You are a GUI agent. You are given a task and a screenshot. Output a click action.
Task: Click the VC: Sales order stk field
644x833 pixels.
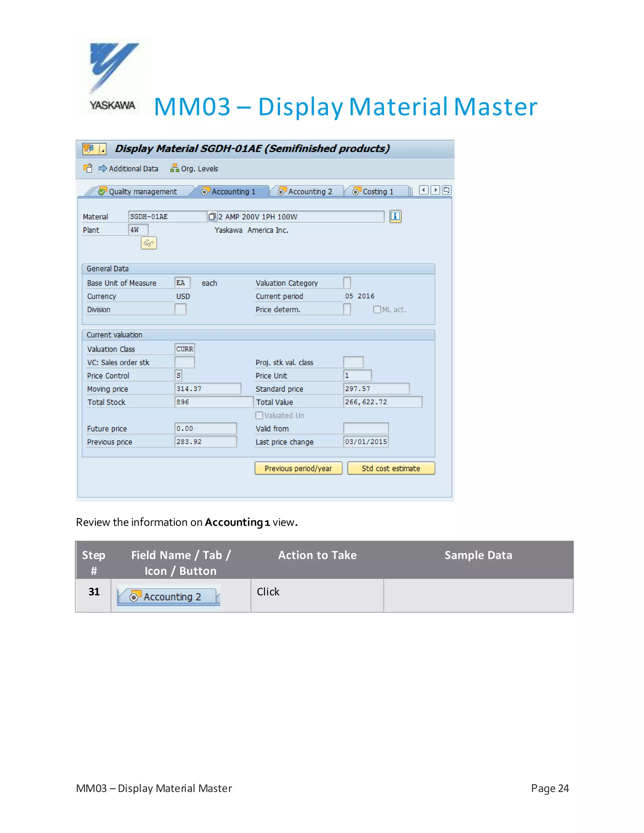[x=185, y=362]
